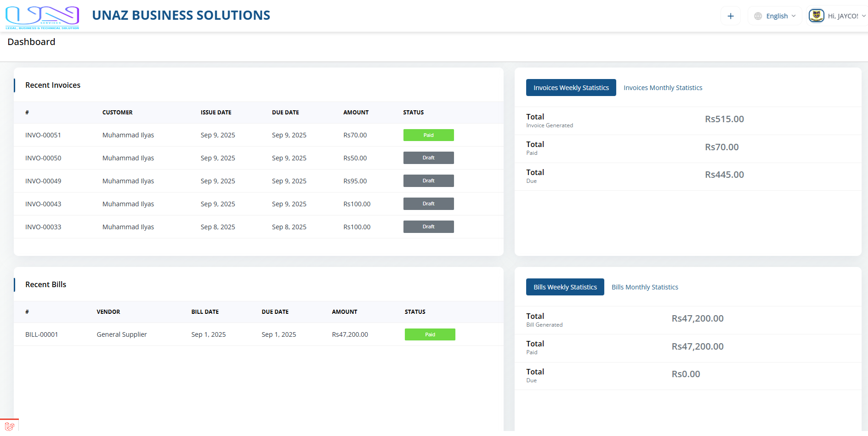The height and width of the screenshot is (436, 868).
Task: Click the green Paid badge for INVO-00051
Action: 428,135
